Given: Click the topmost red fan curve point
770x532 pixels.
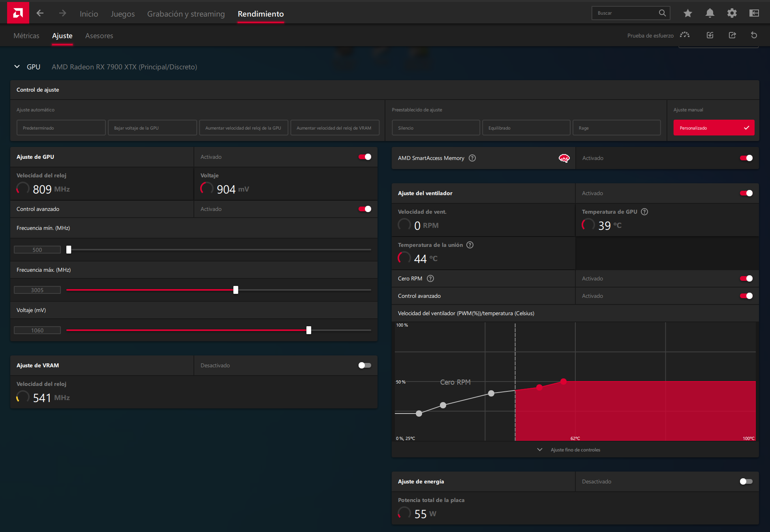Looking at the screenshot, I should point(563,382).
